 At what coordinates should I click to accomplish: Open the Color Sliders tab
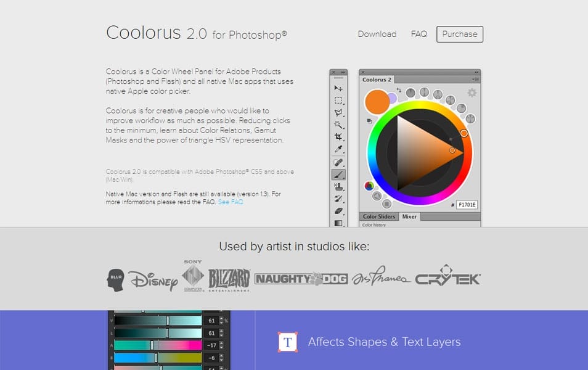click(379, 216)
